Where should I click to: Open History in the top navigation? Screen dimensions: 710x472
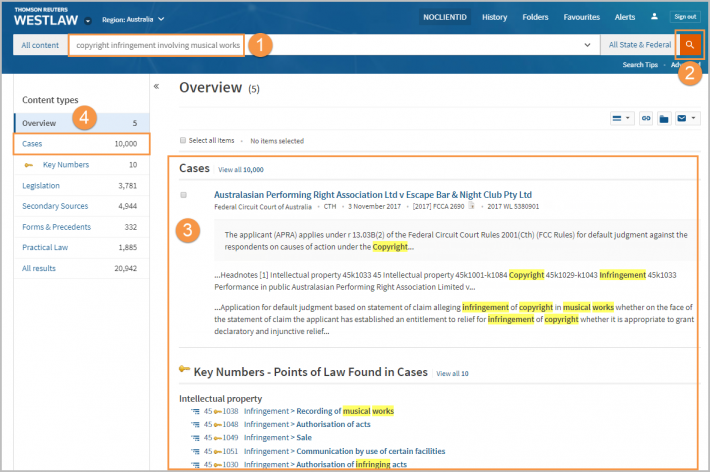tap(494, 17)
